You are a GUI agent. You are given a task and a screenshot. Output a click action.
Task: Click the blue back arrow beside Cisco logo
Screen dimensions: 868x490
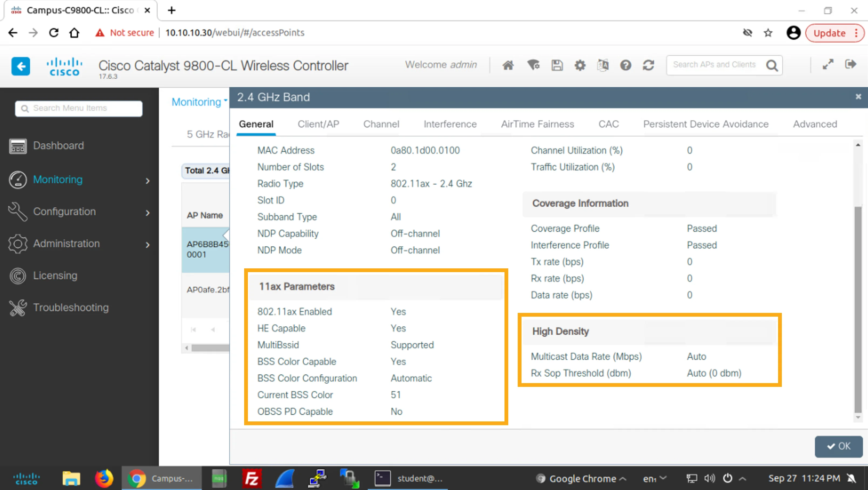[x=21, y=66]
